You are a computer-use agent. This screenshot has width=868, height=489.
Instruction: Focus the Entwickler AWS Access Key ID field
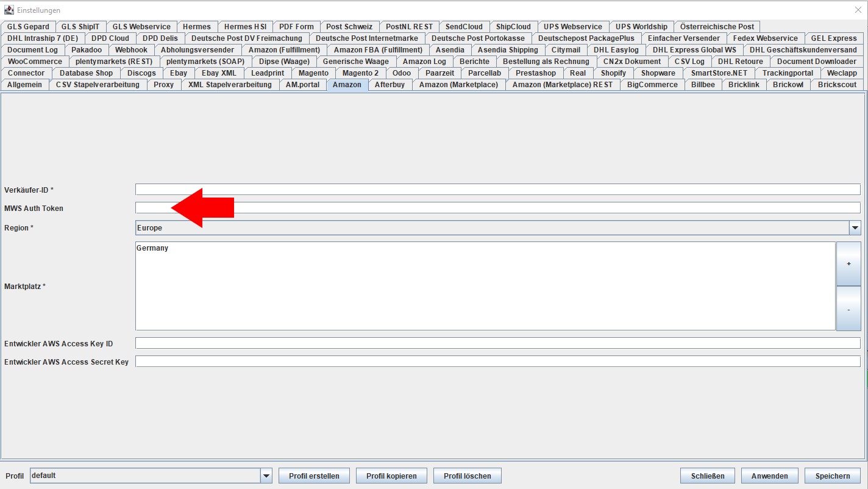point(498,343)
